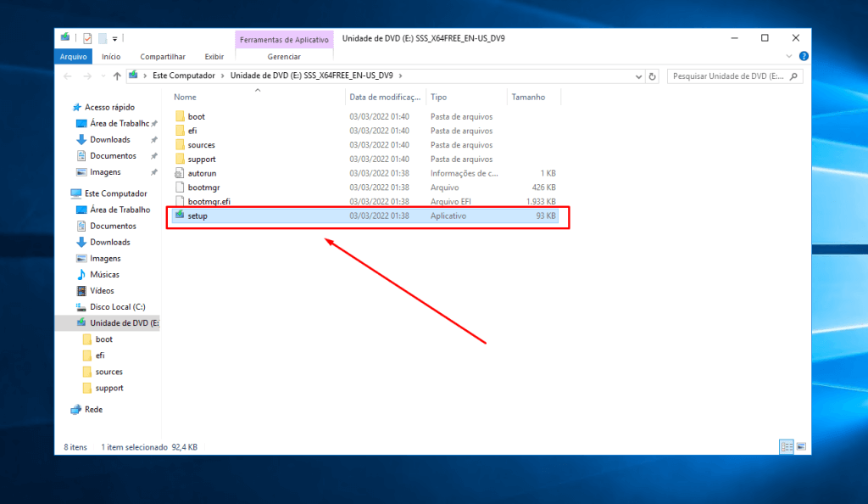Click the Arquivo EFI type cell
Screen dimensions: 868x504
[451, 202]
